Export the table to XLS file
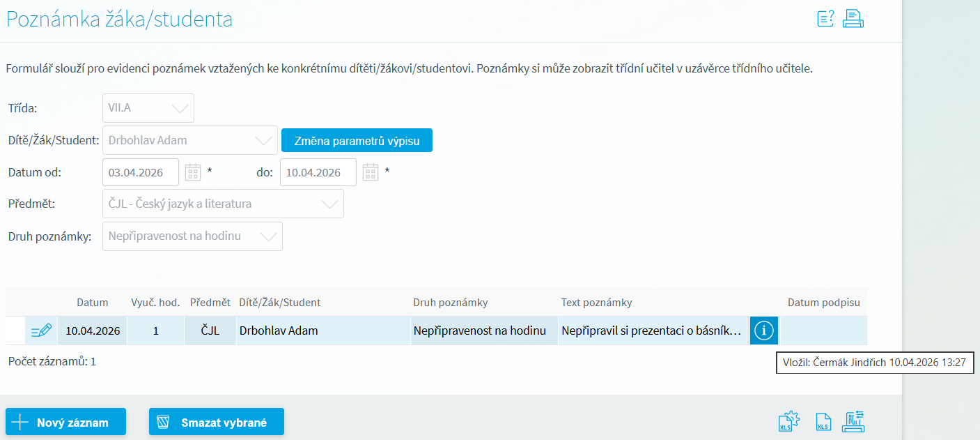The width and height of the screenshot is (980, 440). point(823,422)
